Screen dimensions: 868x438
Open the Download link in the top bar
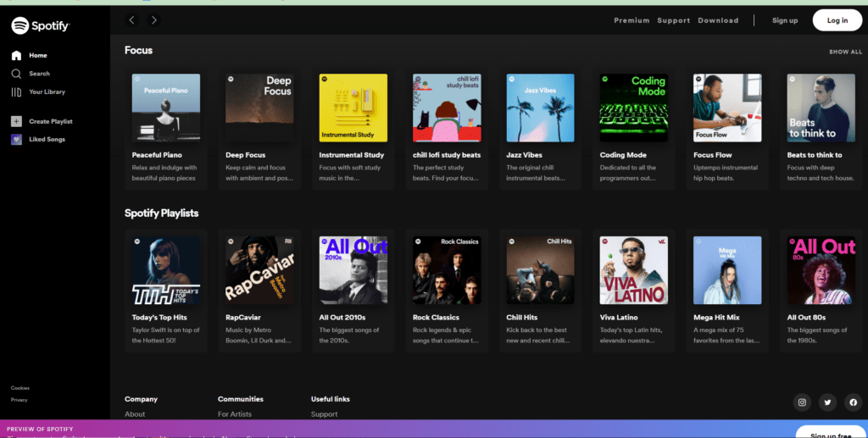718,20
